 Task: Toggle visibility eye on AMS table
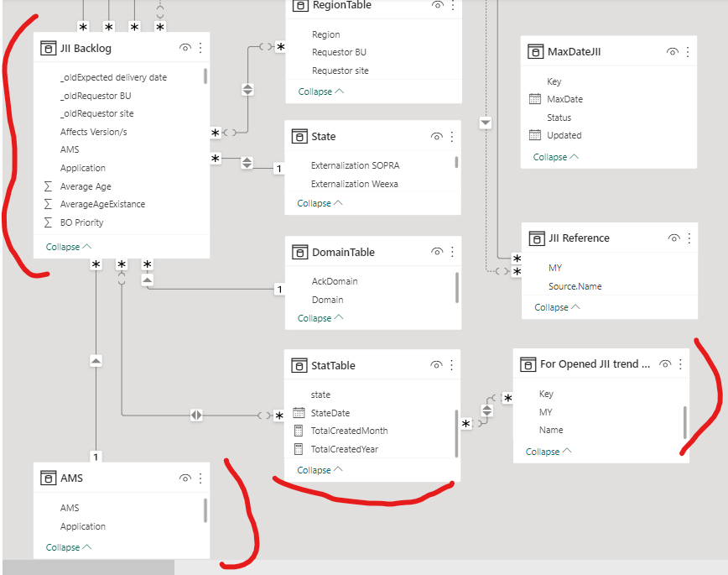pos(185,478)
